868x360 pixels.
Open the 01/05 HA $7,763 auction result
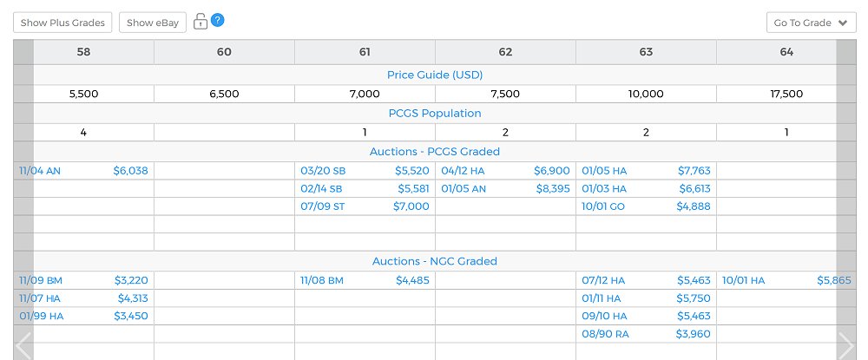(x=646, y=172)
